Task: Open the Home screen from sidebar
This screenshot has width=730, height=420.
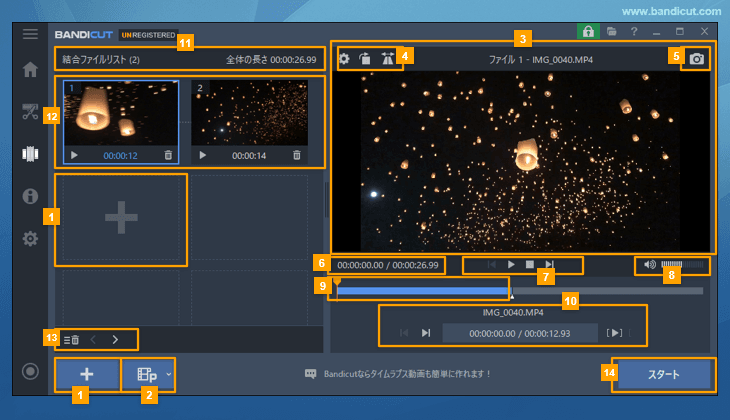Action: [x=30, y=70]
